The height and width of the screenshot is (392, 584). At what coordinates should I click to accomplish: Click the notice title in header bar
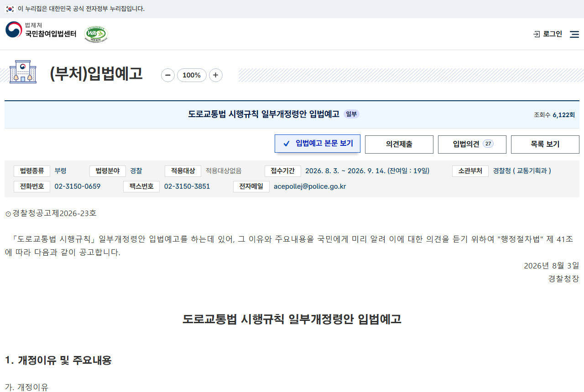264,114
